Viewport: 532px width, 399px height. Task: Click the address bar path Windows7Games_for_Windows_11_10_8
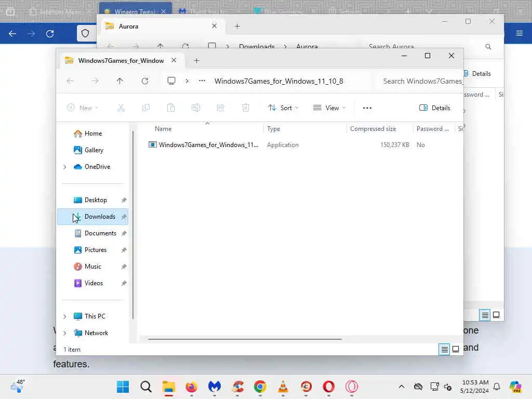(x=278, y=81)
